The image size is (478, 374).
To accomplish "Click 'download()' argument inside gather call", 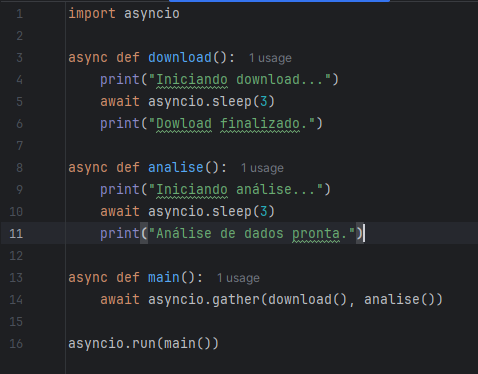I will tap(307, 299).
